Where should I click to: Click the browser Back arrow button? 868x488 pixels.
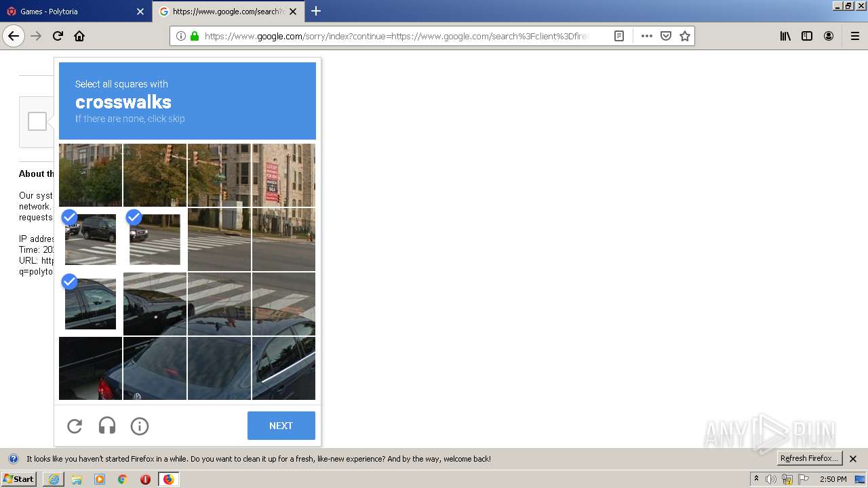pos(14,36)
